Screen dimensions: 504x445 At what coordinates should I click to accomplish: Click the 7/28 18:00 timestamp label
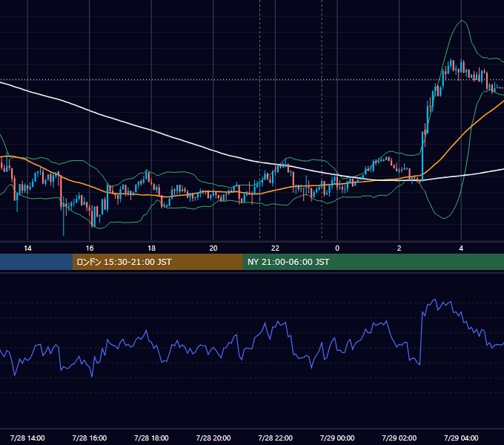click(x=151, y=438)
